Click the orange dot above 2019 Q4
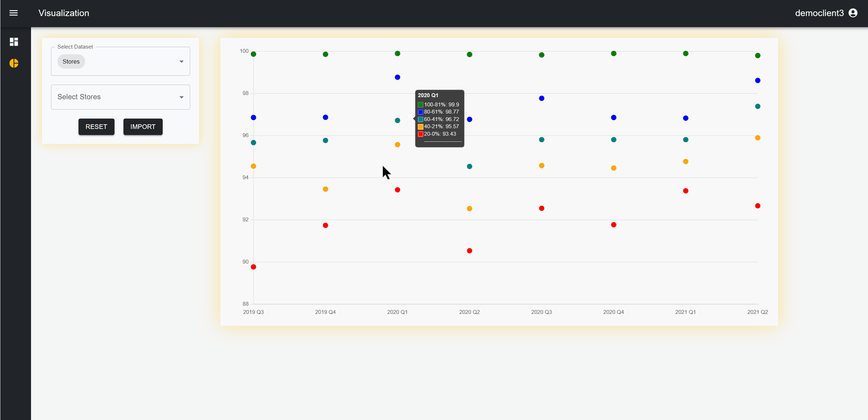This screenshot has height=420, width=868. coord(325,189)
